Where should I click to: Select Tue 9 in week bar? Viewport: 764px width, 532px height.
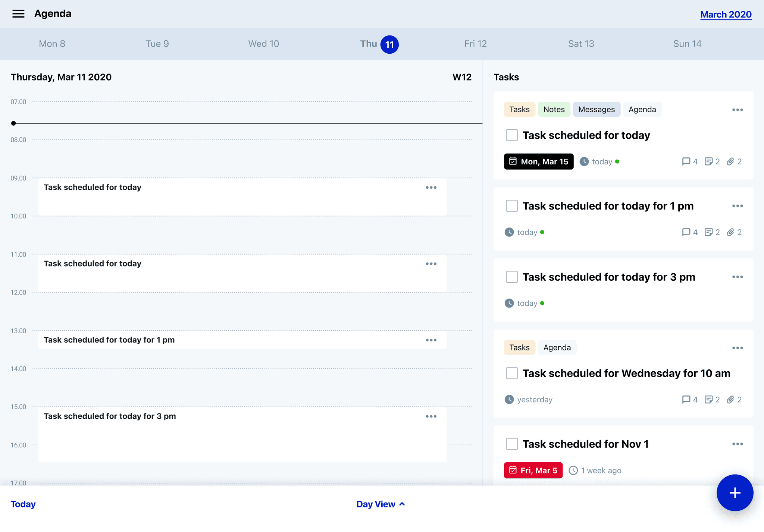click(157, 44)
